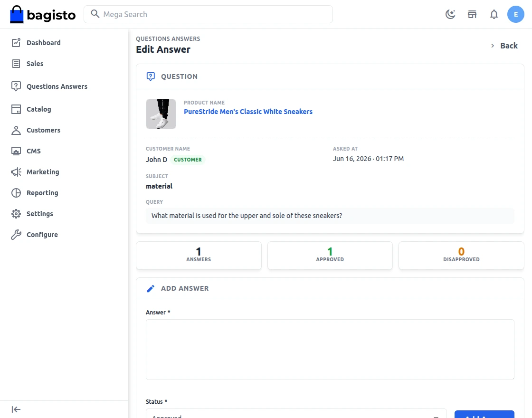532x418 pixels.
Task: Click the Customers sidebar icon
Action: (16, 130)
